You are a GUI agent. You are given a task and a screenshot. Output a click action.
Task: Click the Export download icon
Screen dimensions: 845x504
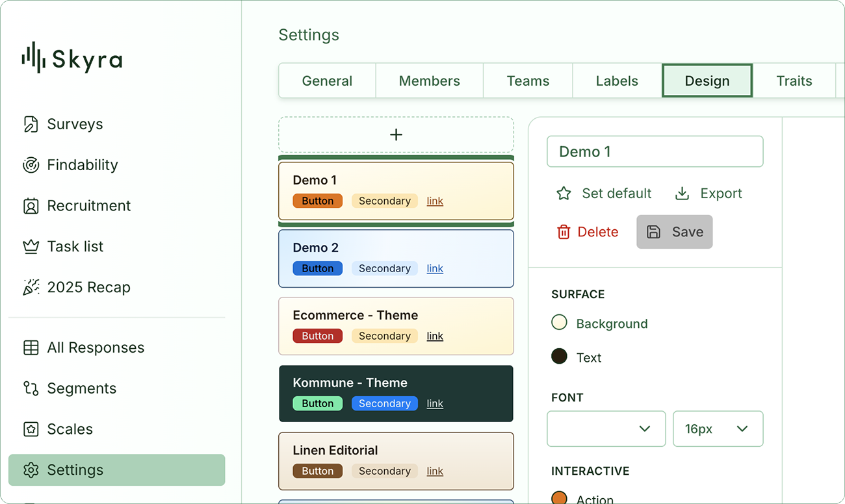(x=682, y=194)
